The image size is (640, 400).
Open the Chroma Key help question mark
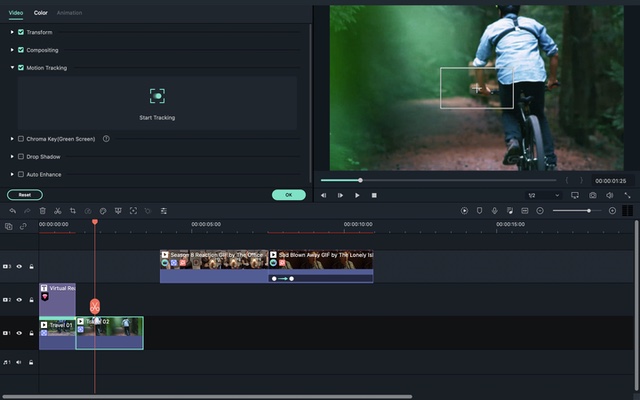click(x=106, y=139)
